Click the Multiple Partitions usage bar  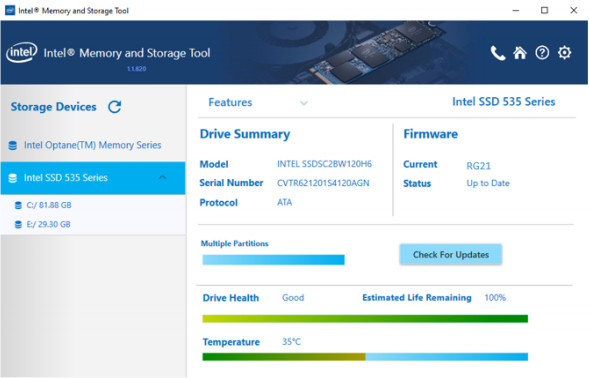pyautogui.click(x=273, y=260)
